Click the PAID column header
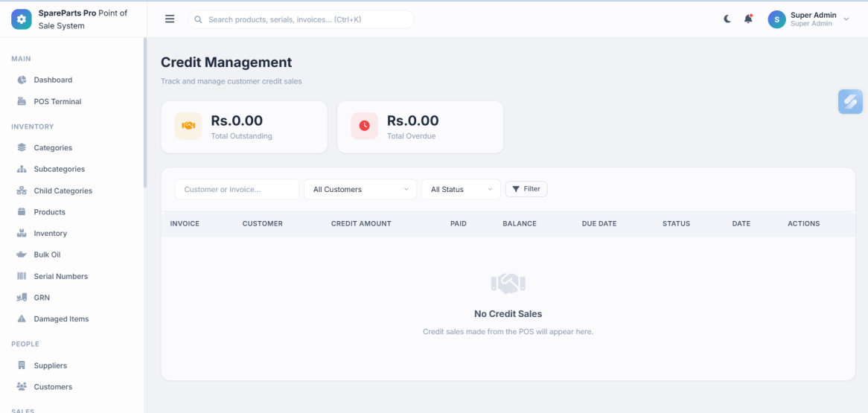The width and height of the screenshot is (868, 413). click(459, 224)
